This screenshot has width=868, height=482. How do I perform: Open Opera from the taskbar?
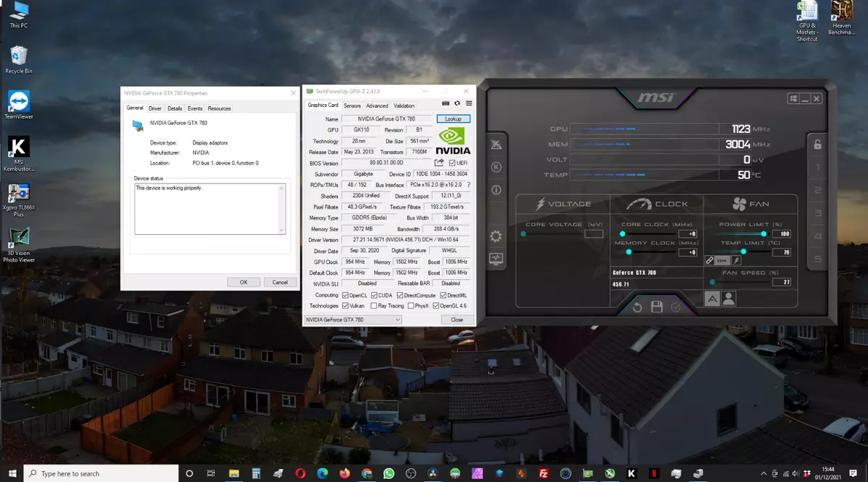coord(300,473)
